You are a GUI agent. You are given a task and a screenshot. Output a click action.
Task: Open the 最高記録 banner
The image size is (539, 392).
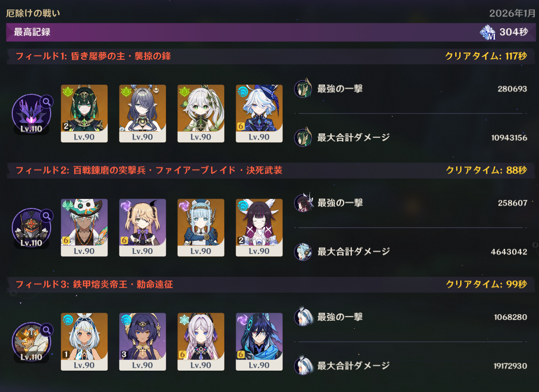[271, 32]
